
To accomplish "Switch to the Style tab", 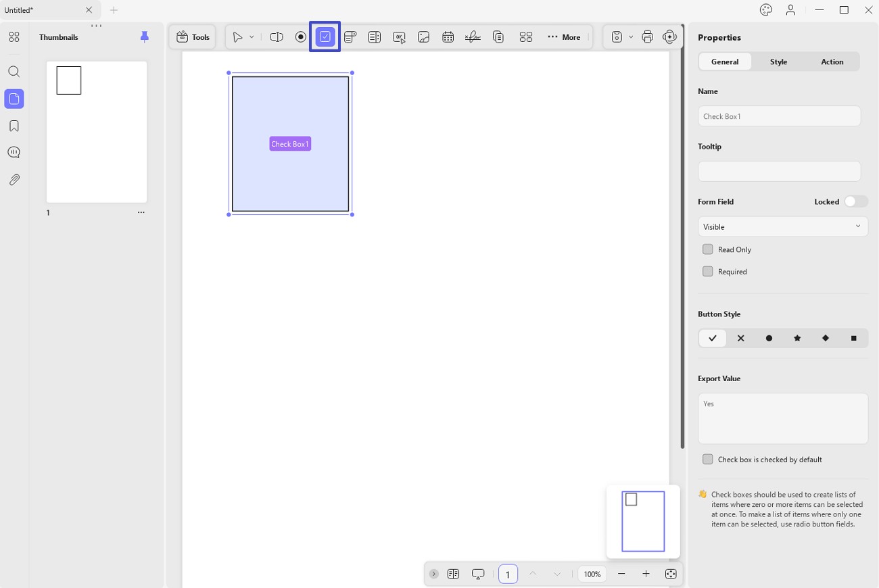I will click(x=778, y=62).
